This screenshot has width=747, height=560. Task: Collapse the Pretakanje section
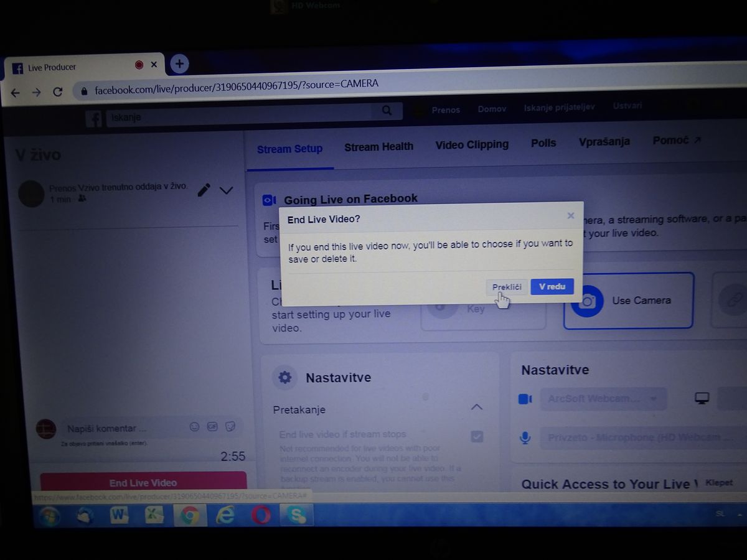pyautogui.click(x=476, y=407)
